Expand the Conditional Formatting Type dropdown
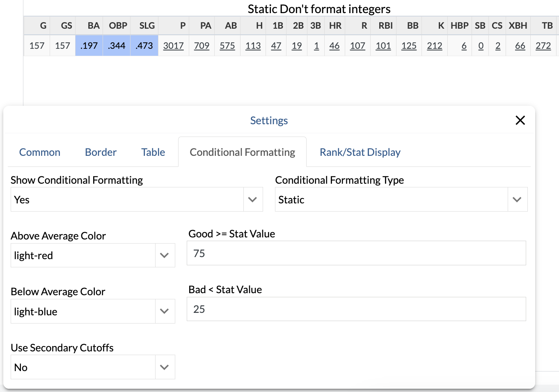 (401, 200)
